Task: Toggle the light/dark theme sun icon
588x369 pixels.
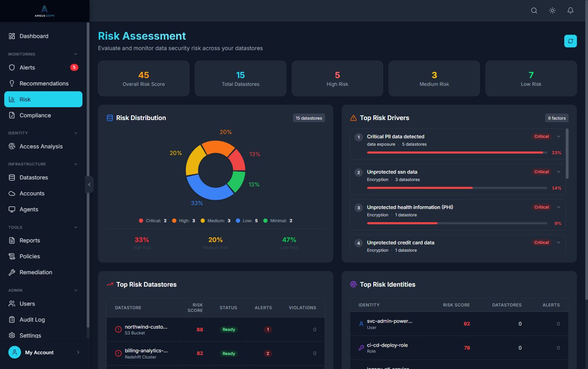Action: point(552,10)
